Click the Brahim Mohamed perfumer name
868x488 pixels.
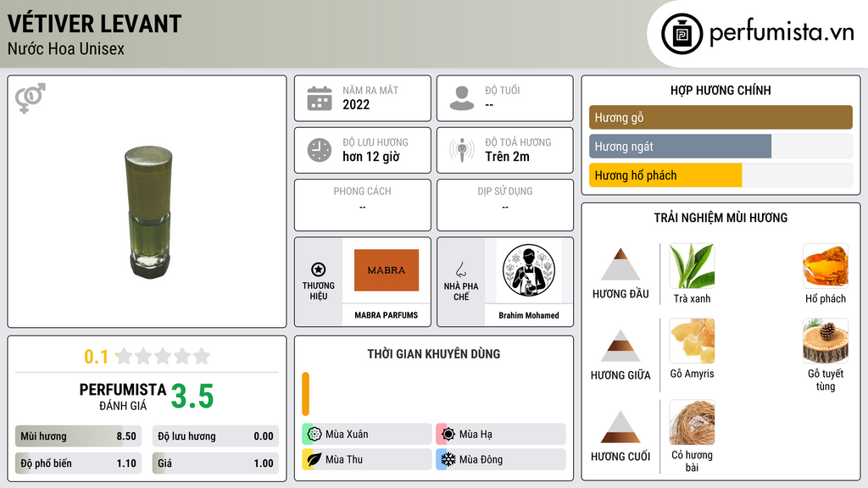pyautogui.click(x=529, y=315)
